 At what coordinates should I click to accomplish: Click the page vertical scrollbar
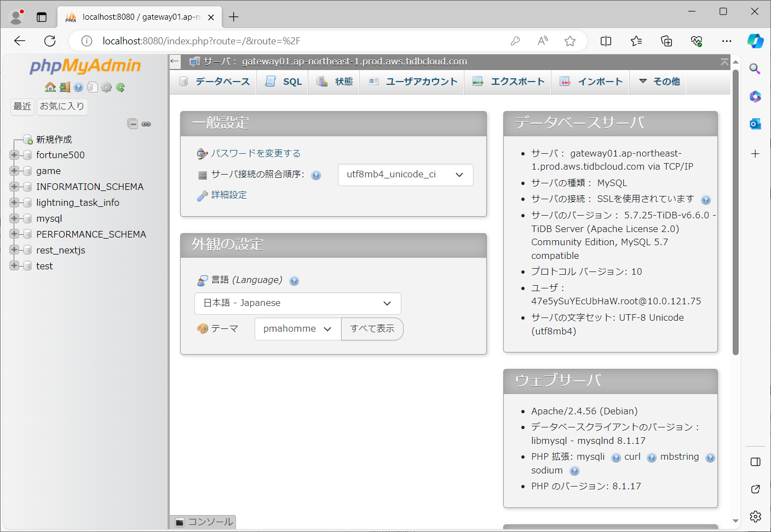coord(735,212)
